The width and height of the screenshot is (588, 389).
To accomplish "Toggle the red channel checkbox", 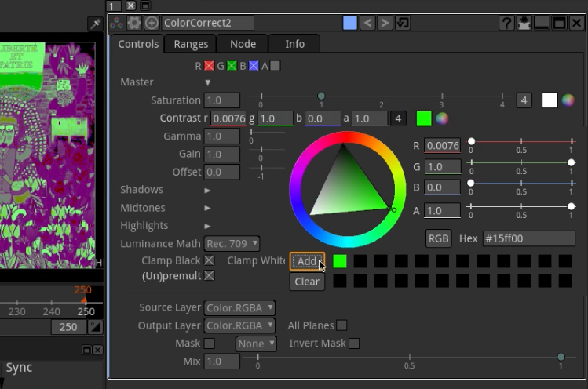I will click(210, 66).
